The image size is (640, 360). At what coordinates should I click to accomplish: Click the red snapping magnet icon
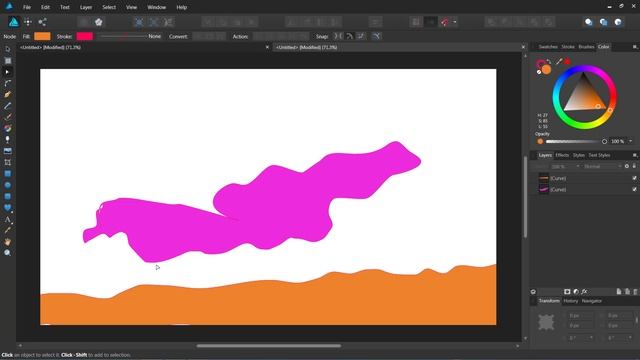(444, 22)
